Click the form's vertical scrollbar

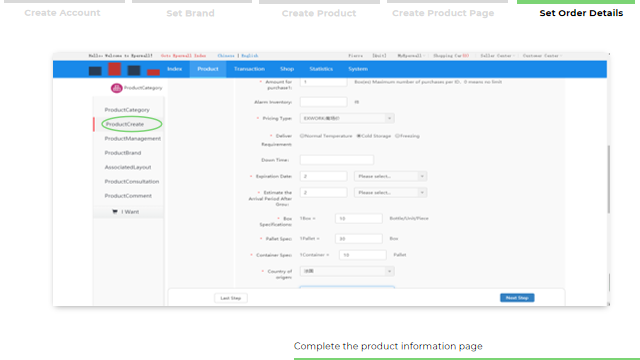609,179
